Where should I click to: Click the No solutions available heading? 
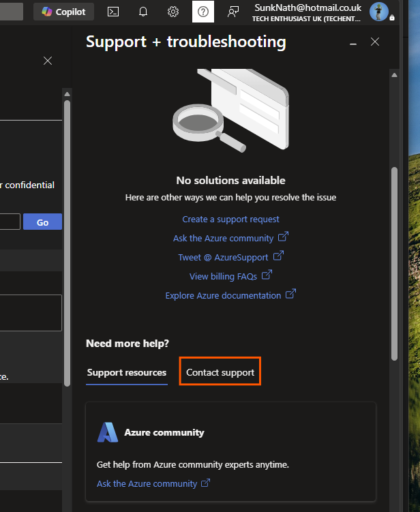230,180
